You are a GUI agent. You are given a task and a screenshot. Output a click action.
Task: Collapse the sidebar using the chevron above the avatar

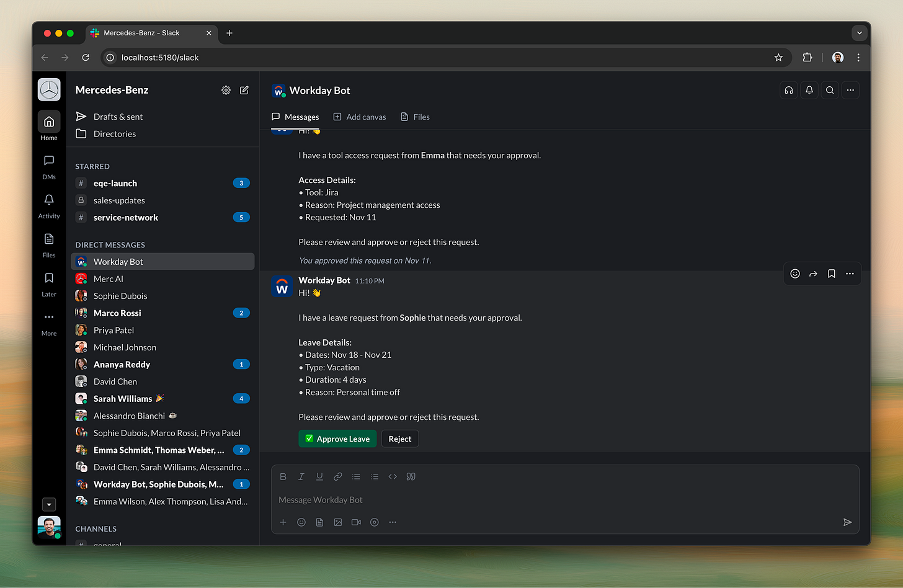click(49, 504)
